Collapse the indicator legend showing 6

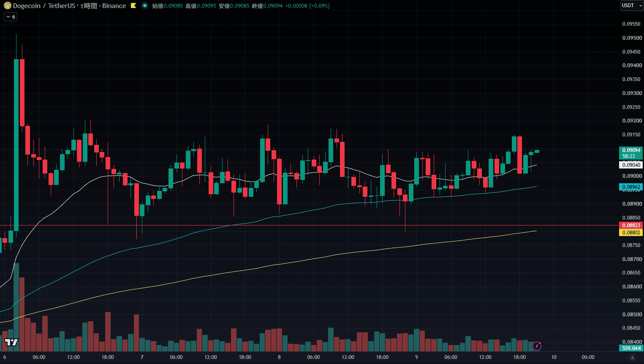11,17
